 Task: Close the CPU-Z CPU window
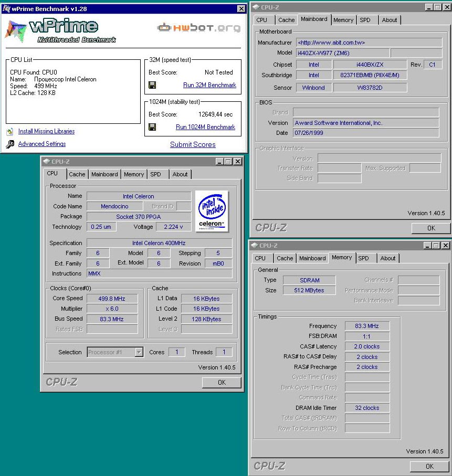[238, 162]
